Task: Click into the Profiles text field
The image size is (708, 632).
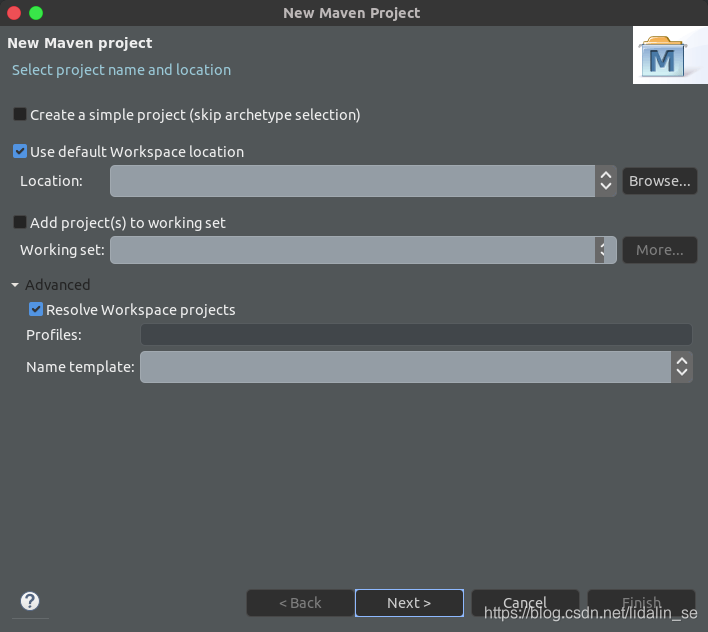Action: point(416,335)
